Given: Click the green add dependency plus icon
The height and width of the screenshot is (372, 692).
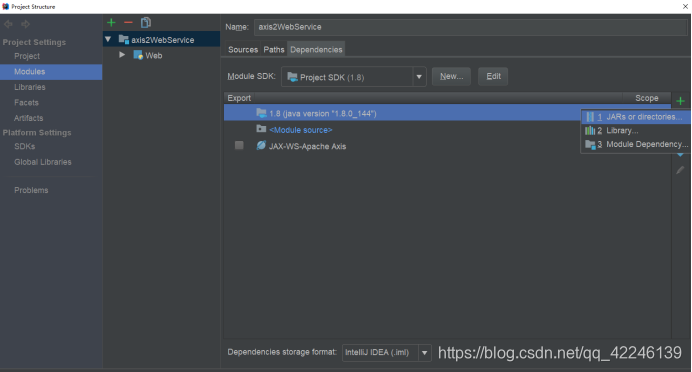Looking at the screenshot, I should 680,101.
